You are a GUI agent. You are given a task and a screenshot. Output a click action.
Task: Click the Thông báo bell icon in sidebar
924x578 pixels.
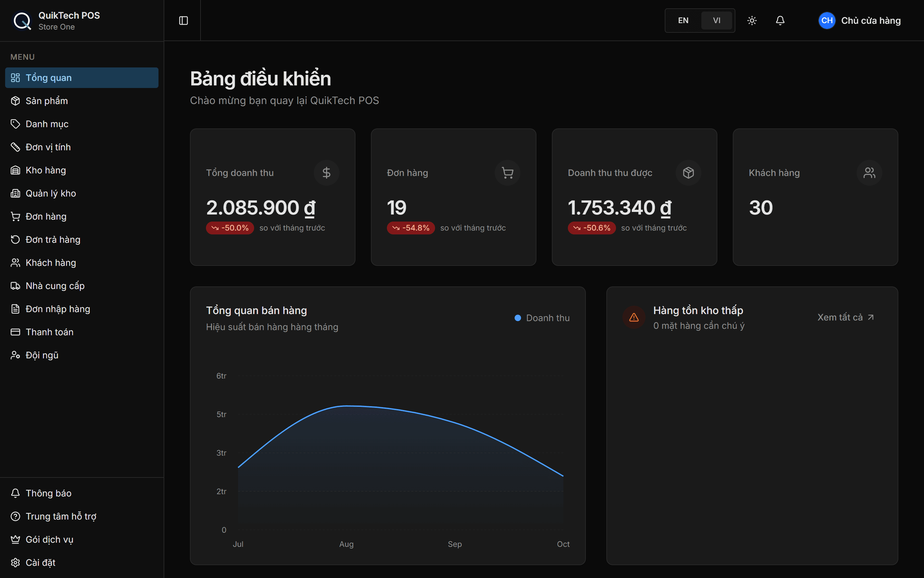(x=15, y=493)
